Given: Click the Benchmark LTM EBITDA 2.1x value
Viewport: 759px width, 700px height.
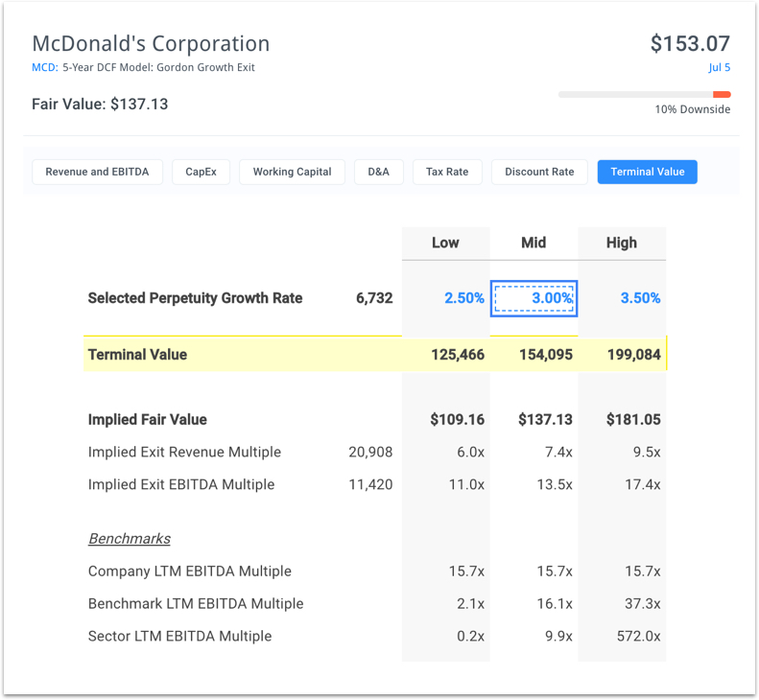Looking at the screenshot, I should [470, 604].
